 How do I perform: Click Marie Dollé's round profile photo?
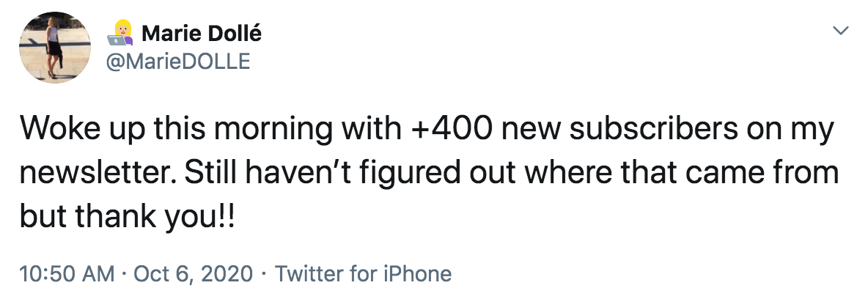point(55,48)
